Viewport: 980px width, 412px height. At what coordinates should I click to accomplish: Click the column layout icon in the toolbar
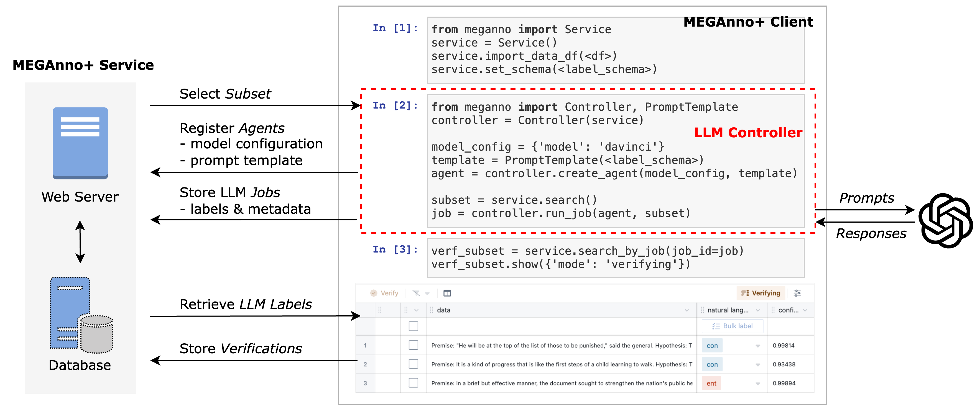447,293
